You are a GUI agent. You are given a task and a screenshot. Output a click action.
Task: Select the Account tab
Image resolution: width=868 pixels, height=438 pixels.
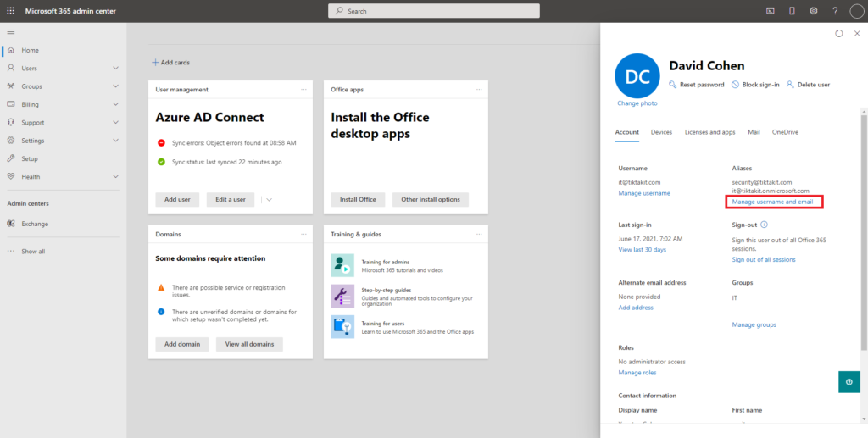coord(627,132)
